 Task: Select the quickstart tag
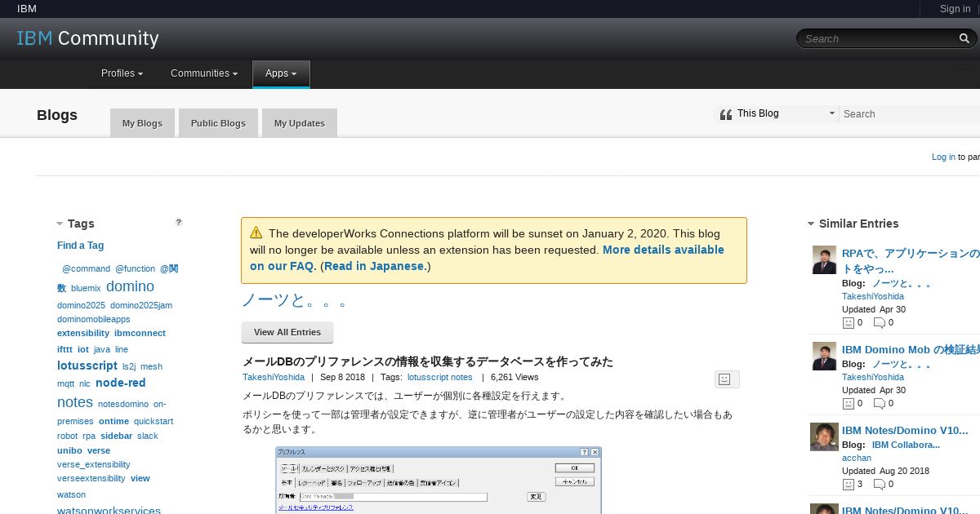(x=154, y=421)
